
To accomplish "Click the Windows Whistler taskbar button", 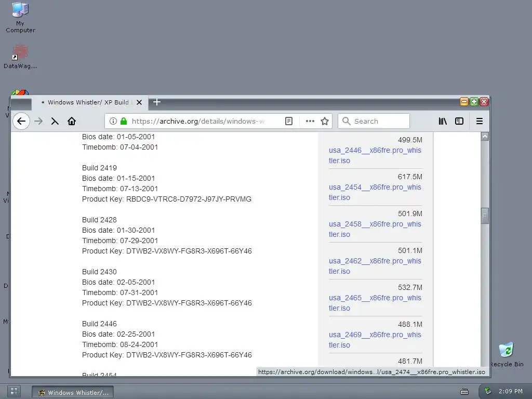I will coord(73,392).
